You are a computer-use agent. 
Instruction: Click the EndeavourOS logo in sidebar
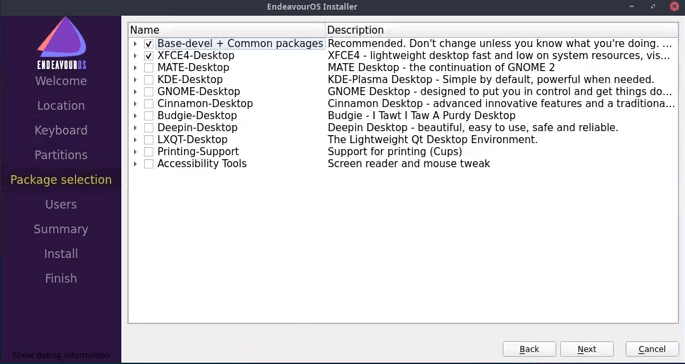point(61,43)
